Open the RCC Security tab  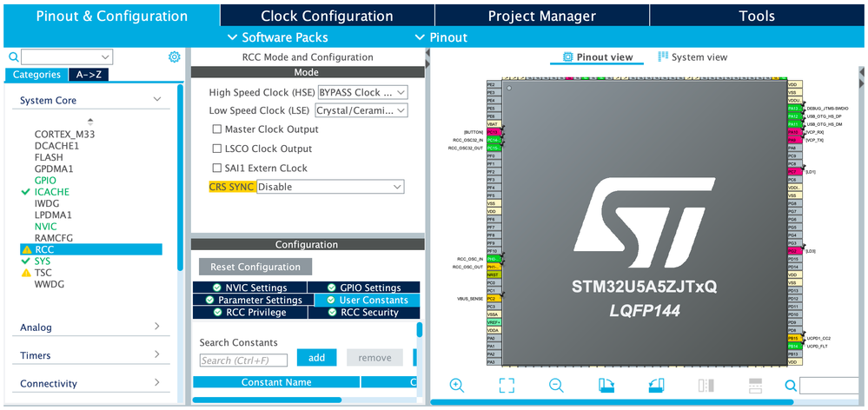click(x=364, y=312)
